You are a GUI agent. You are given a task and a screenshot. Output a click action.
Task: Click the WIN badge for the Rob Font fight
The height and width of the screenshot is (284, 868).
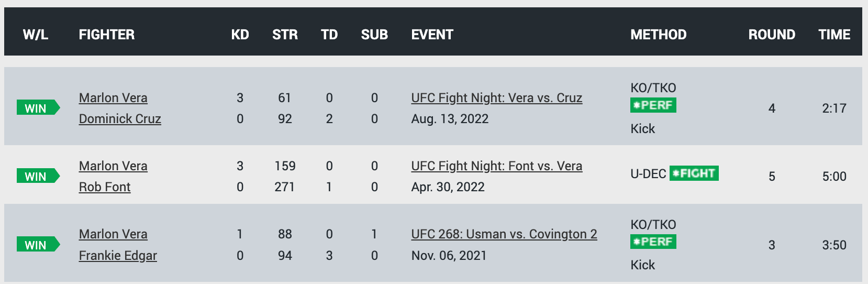click(38, 176)
